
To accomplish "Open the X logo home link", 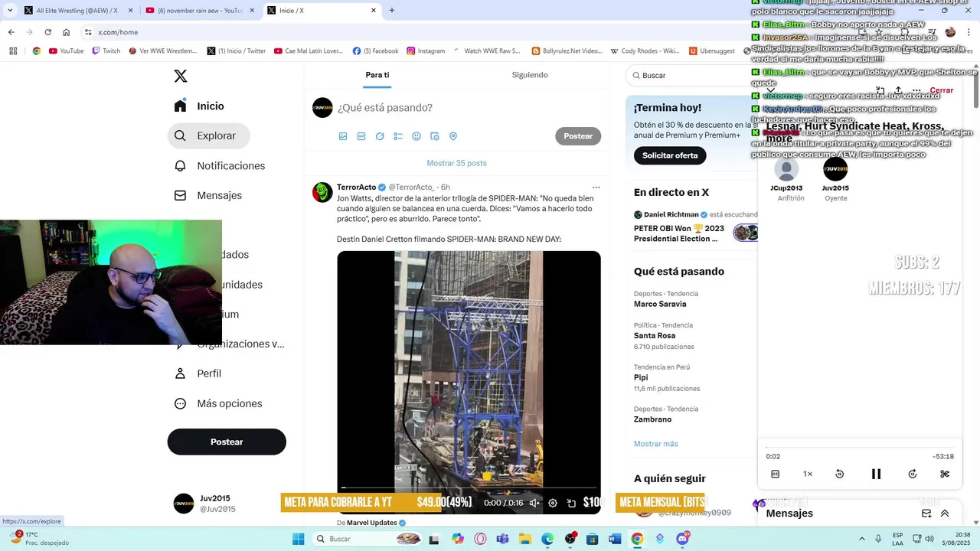I will click(x=181, y=76).
